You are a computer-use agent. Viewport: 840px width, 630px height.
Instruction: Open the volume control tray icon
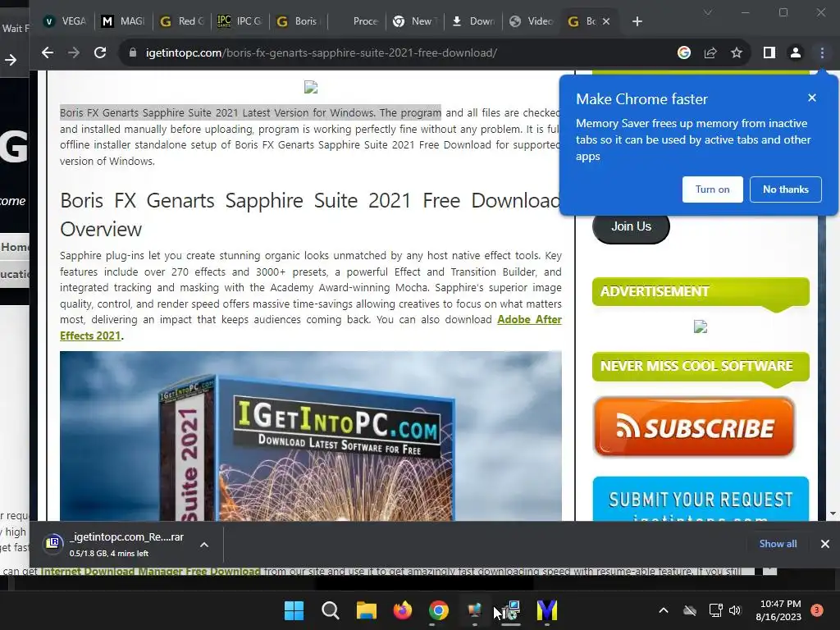[x=735, y=610]
